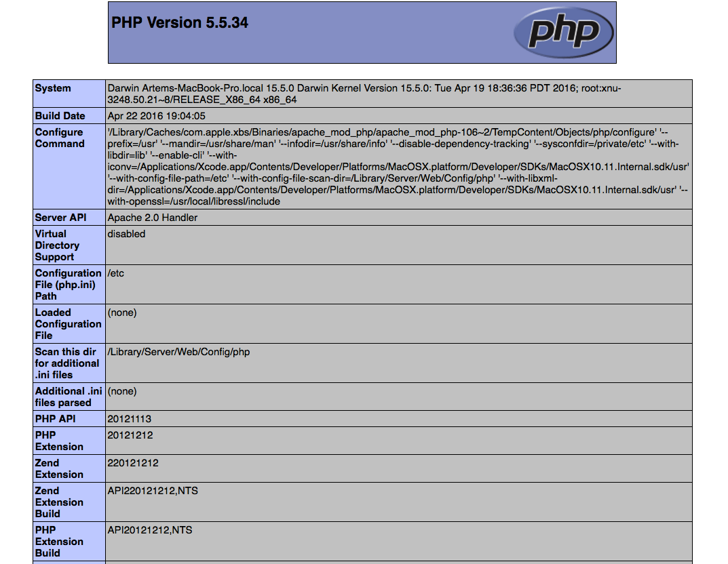
Task: Click the /etc configuration path value
Action: pos(116,273)
